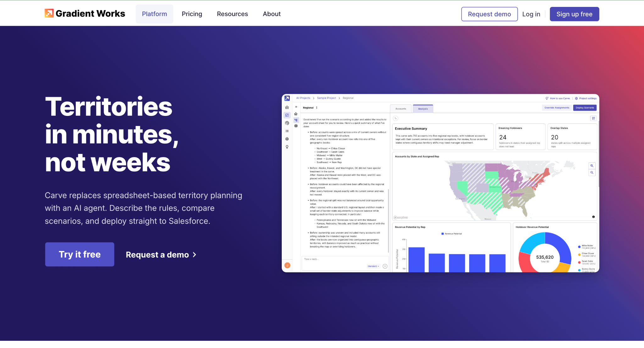644x348 pixels.
Task: Click the Sarah Sales red legend dot
Action: (579, 262)
